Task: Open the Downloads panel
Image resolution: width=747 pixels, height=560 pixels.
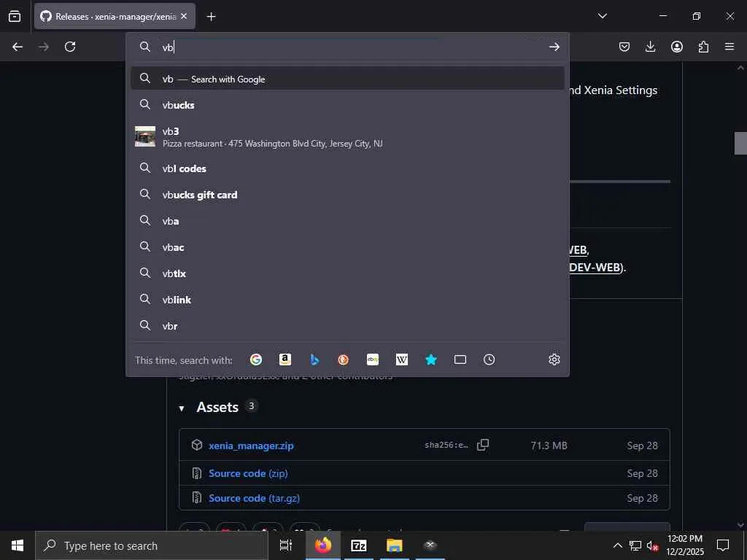Action: (650, 47)
